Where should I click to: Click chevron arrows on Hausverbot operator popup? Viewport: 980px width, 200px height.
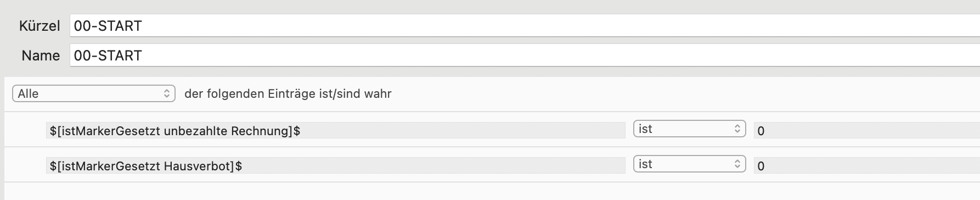(x=737, y=164)
